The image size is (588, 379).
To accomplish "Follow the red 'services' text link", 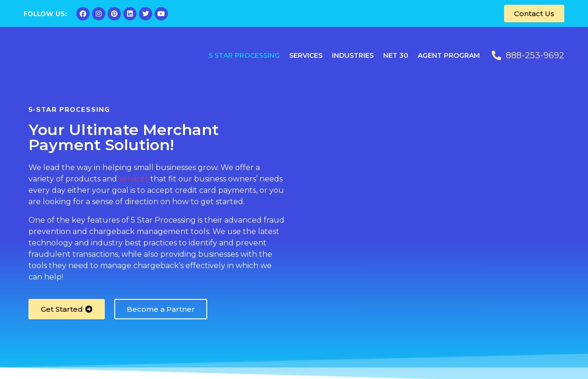I will coord(134,179).
